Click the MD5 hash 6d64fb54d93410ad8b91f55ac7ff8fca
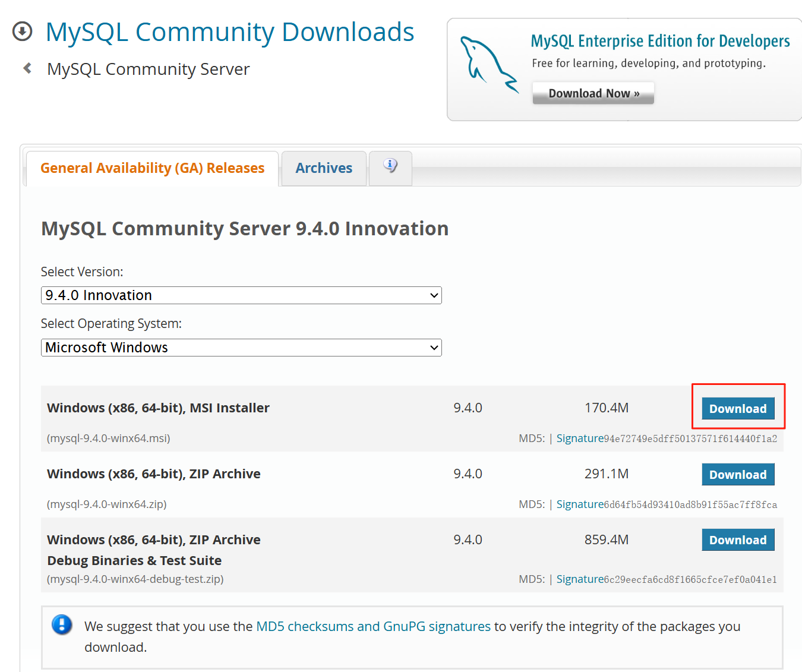The height and width of the screenshot is (672, 802). pos(690,505)
